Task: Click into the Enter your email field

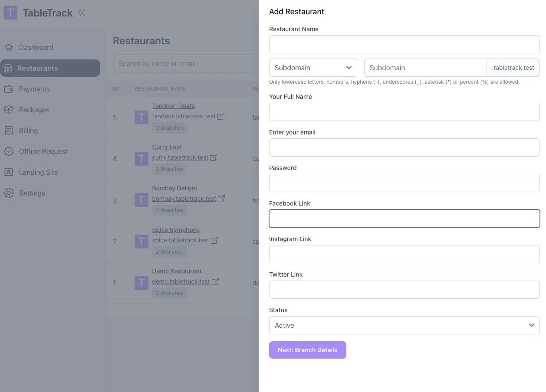Action: pos(404,147)
